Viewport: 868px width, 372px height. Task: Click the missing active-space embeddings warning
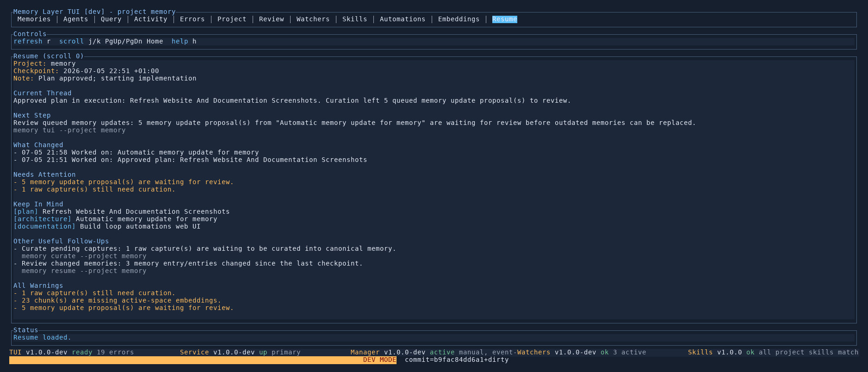point(117,300)
